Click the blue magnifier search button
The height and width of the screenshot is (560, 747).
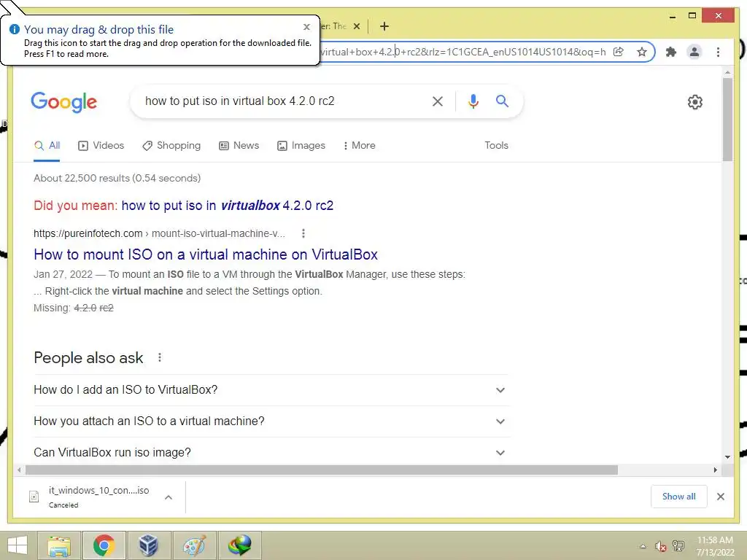502,101
